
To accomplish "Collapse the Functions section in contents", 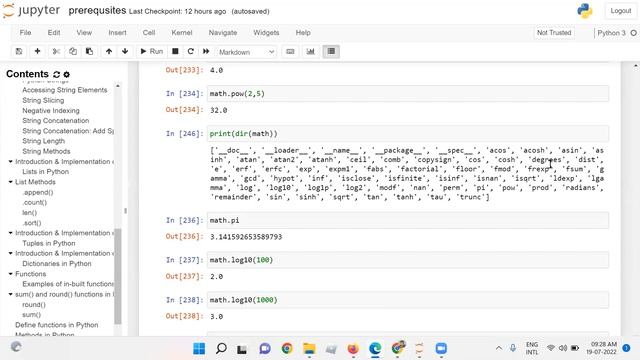I will click(x=11, y=274).
